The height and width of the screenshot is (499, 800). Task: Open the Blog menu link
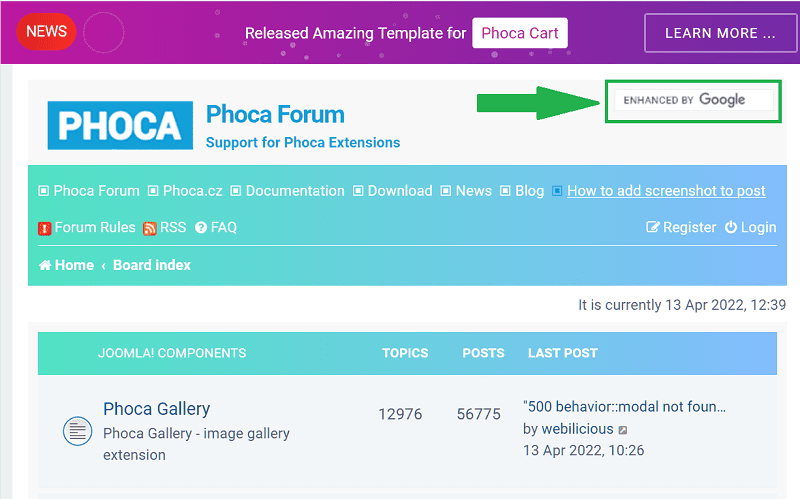point(529,191)
